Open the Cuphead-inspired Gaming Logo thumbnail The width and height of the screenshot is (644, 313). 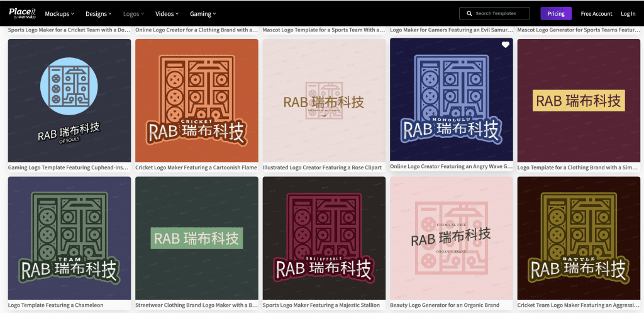coord(69,100)
